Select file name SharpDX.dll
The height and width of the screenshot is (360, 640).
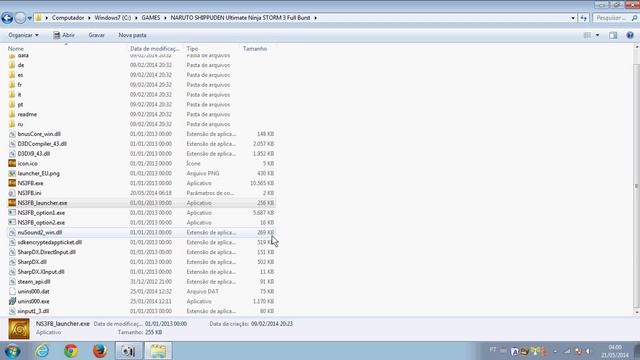click(32, 262)
